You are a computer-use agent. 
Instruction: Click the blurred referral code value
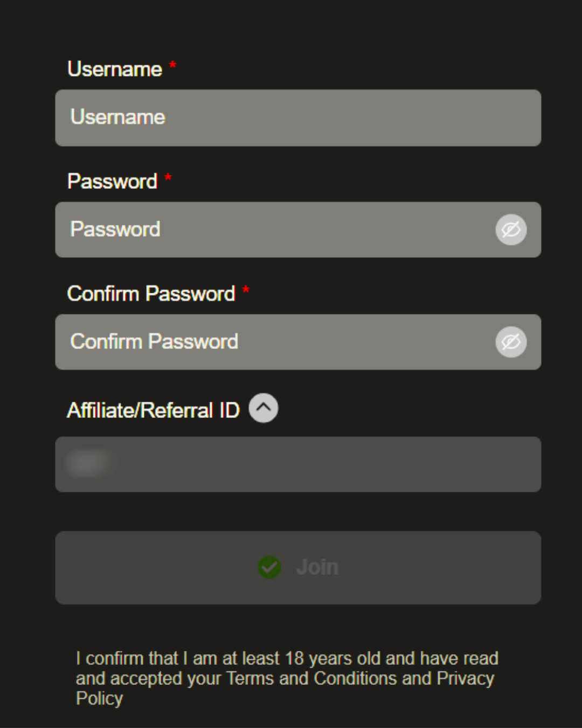tap(87, 463)
